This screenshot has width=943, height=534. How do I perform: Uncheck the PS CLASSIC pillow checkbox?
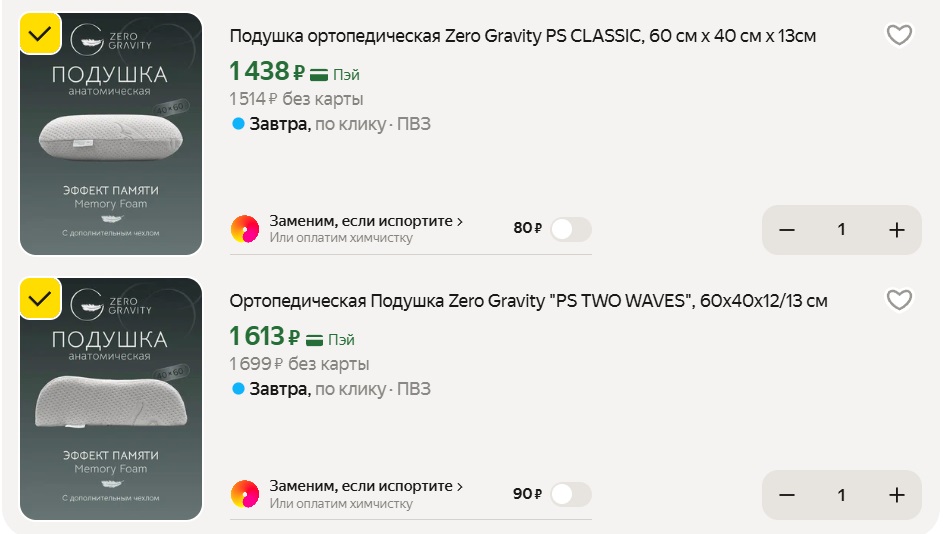tap(40, 34)
